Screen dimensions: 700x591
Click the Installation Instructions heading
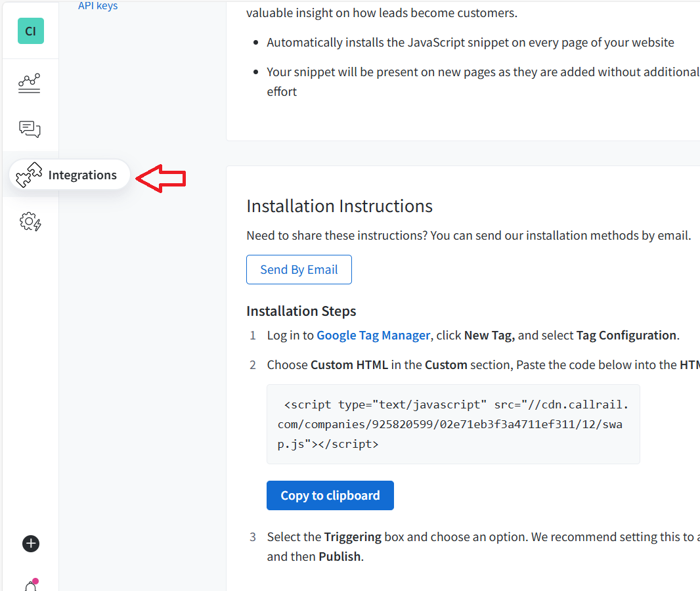point(339,206)
